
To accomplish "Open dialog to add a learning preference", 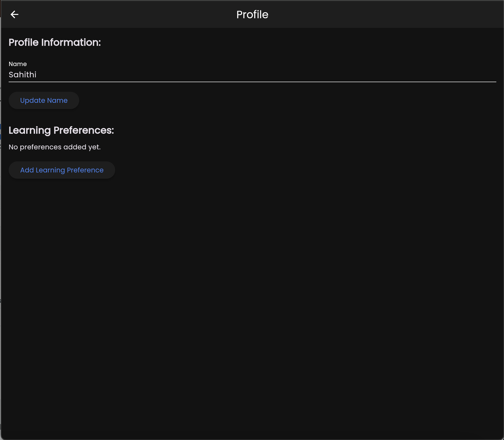I will [62, 170].
